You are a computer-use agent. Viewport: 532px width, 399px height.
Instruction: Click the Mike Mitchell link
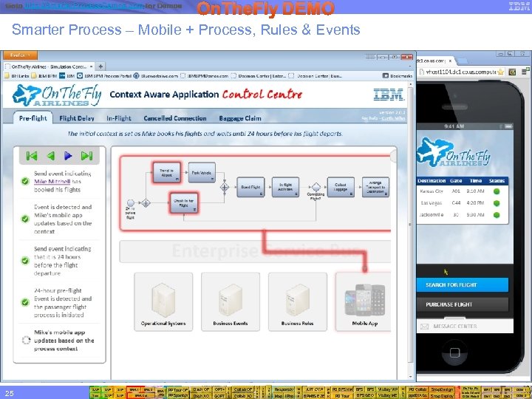[x=52, y=182]
